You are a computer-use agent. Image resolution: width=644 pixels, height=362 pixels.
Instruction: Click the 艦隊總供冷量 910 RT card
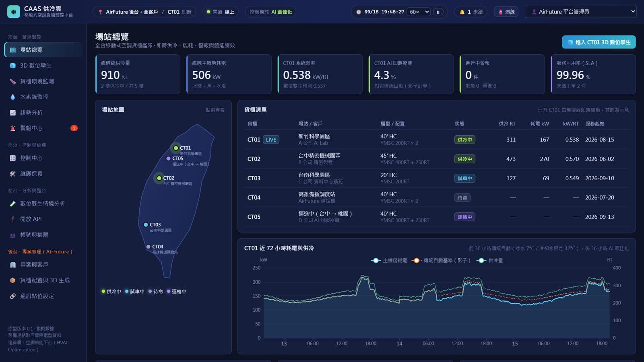[x=138, y=74]
